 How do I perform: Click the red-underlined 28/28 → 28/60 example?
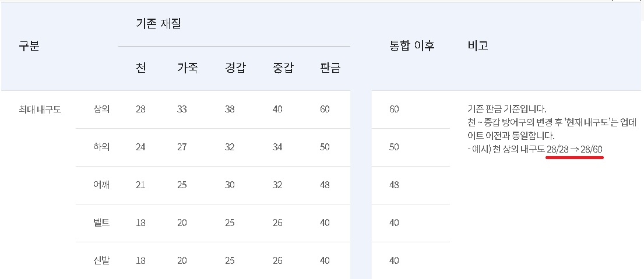coord(574,150)
